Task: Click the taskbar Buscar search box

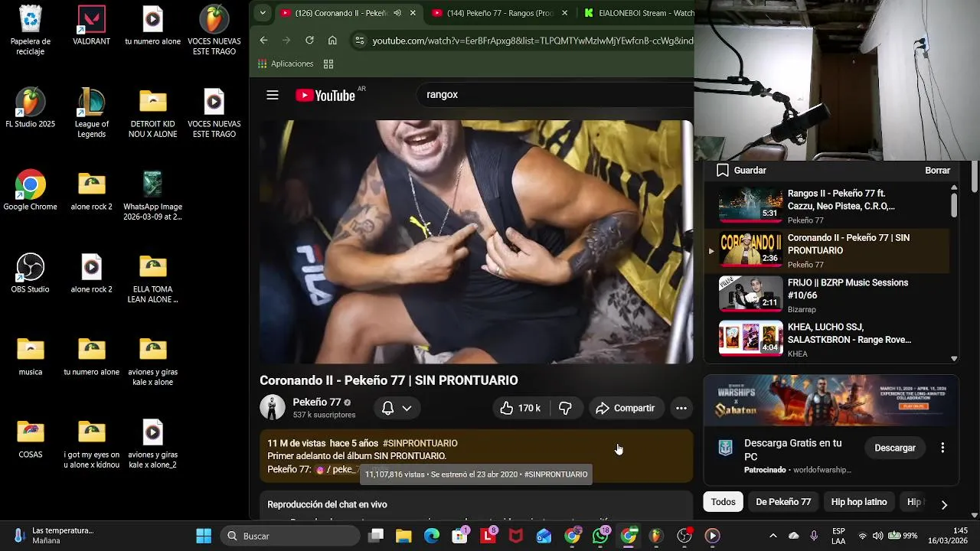Action: 291,536
